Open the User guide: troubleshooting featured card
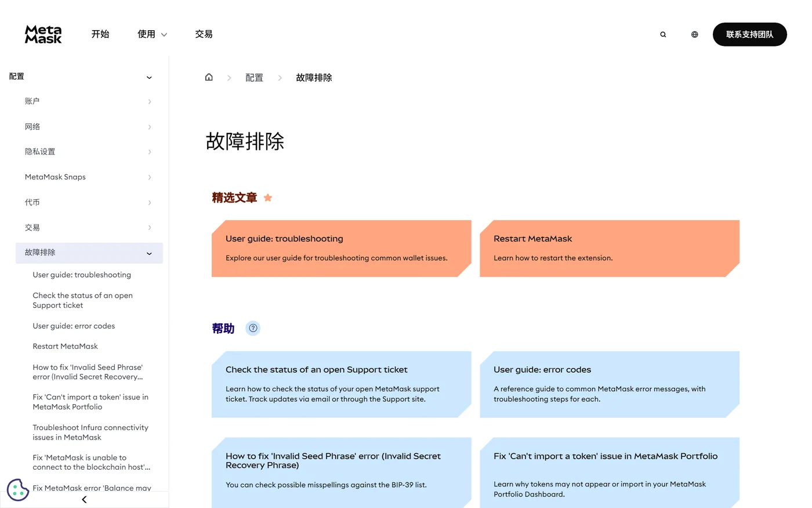 coord(341,248)
